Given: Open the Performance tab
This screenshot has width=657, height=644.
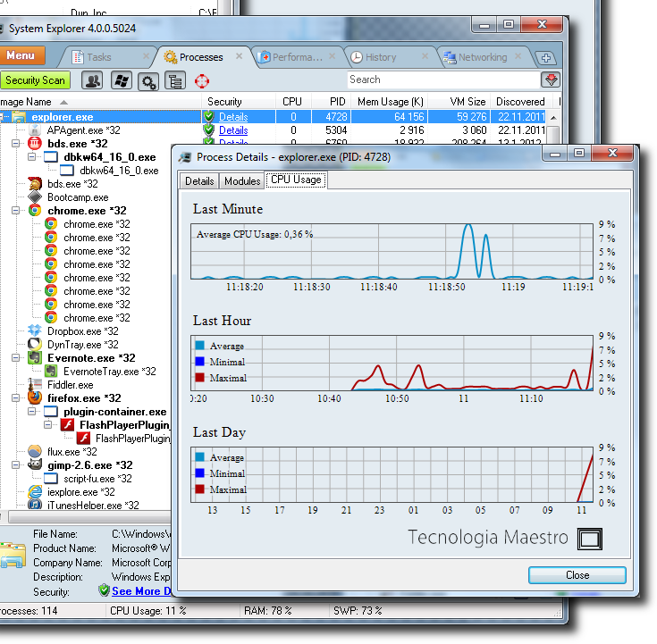Looking at the screenshot, I should [x=298, y=57].
